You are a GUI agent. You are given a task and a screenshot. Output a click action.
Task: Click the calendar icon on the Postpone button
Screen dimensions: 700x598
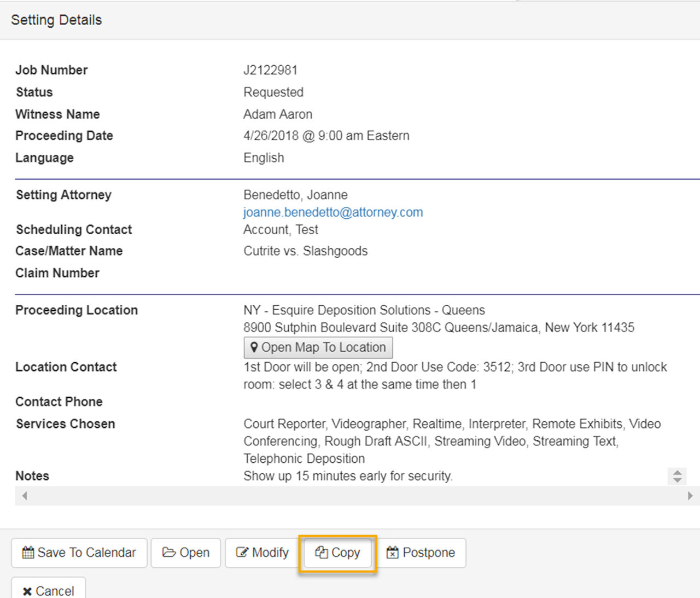(392, 553)
